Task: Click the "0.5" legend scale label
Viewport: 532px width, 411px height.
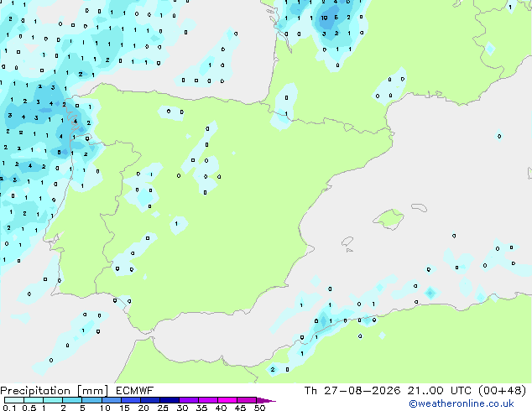Action: tap(29, 408)
